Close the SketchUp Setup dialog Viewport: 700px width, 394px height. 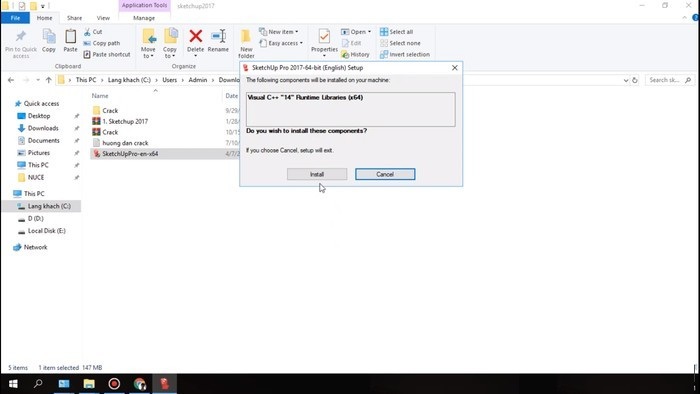pos(454,68)
